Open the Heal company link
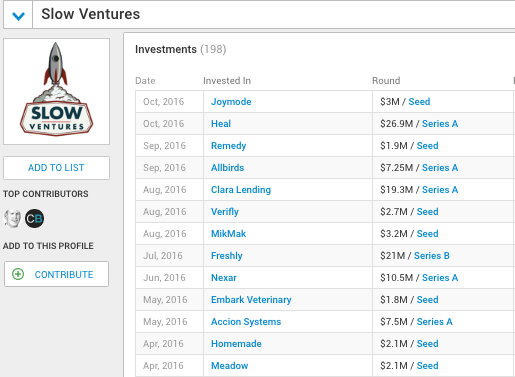The width and height of the screenshot is (515, 377). [x=221, y=124]
